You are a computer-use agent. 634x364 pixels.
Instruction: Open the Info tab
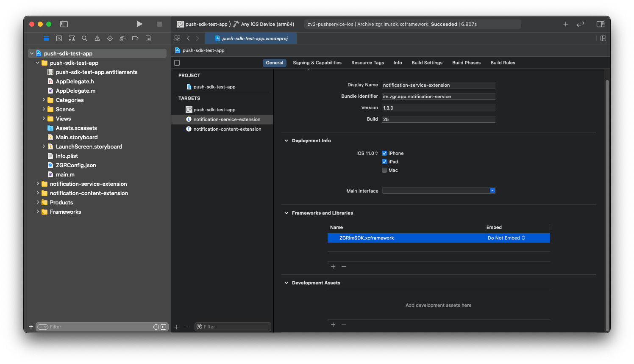point(398,63)
